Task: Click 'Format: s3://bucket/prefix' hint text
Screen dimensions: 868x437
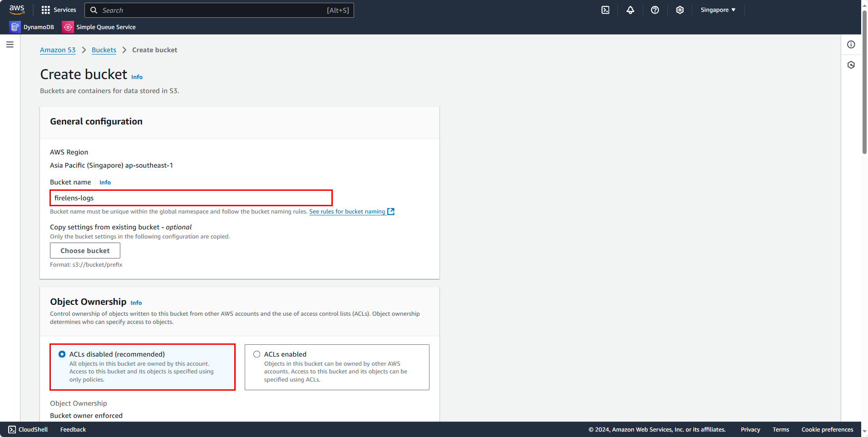Action: (x=86, y=265)
